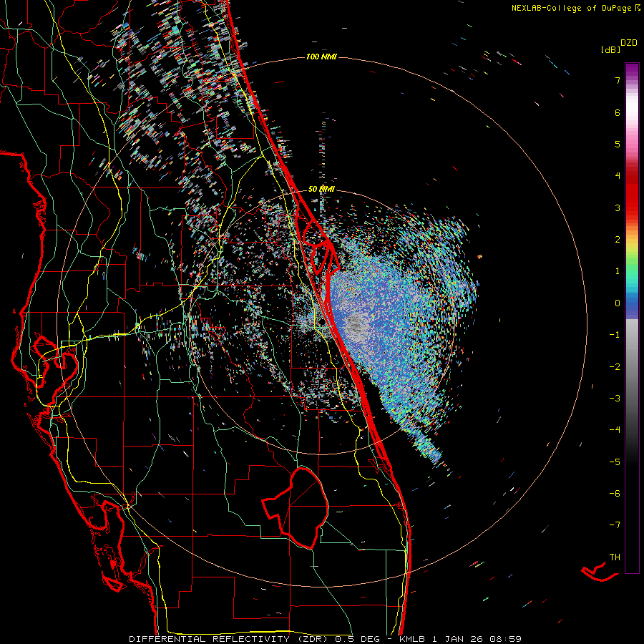
Task: Click the "-4" color scale tick label
Action: [x=615, y=429]
